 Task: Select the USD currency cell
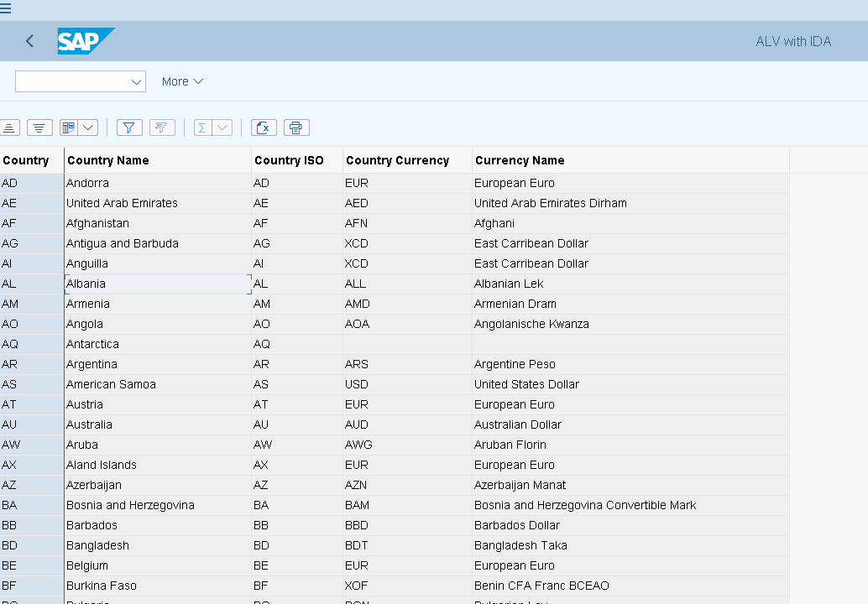coord(407,384)
